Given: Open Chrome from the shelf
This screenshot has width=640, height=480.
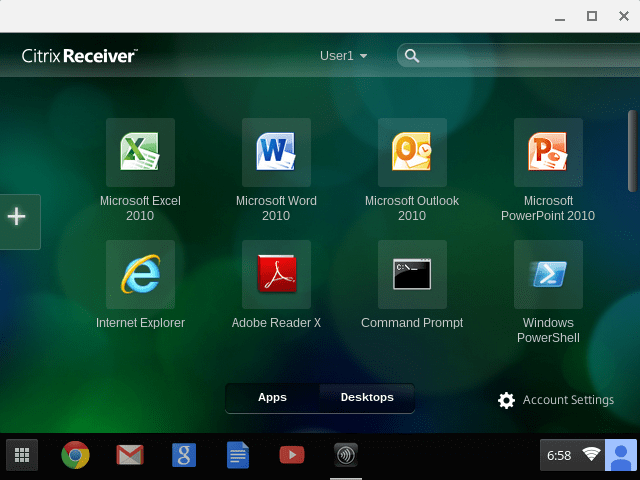Looking at the screenshot, I should pos(75,456).
